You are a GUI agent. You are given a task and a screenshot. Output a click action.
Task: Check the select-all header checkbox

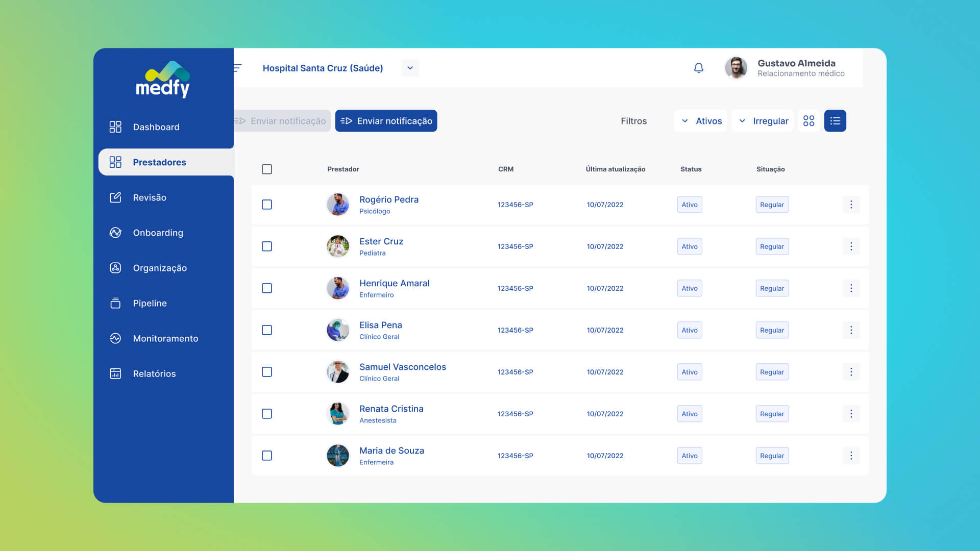(x=267, y=169)
